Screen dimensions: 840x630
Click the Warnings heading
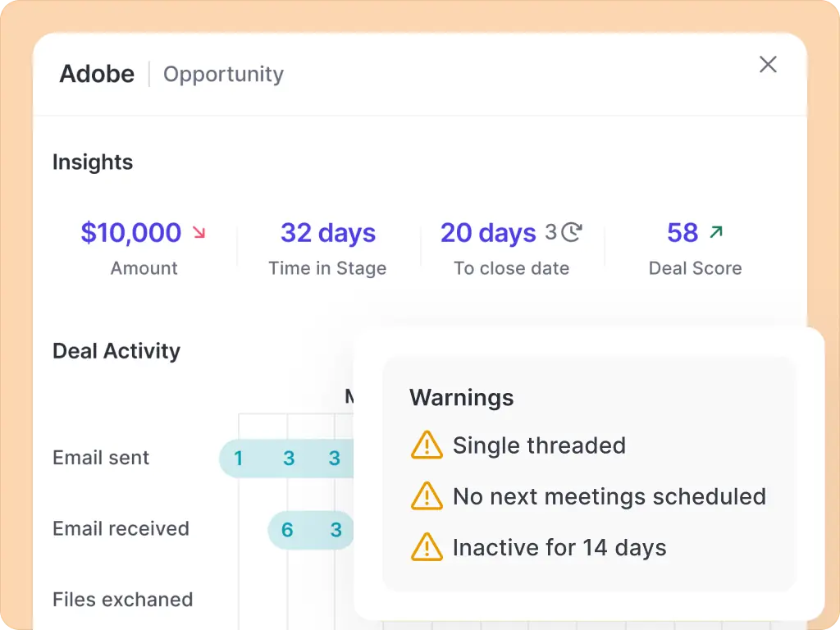click(x=461, y=398)
